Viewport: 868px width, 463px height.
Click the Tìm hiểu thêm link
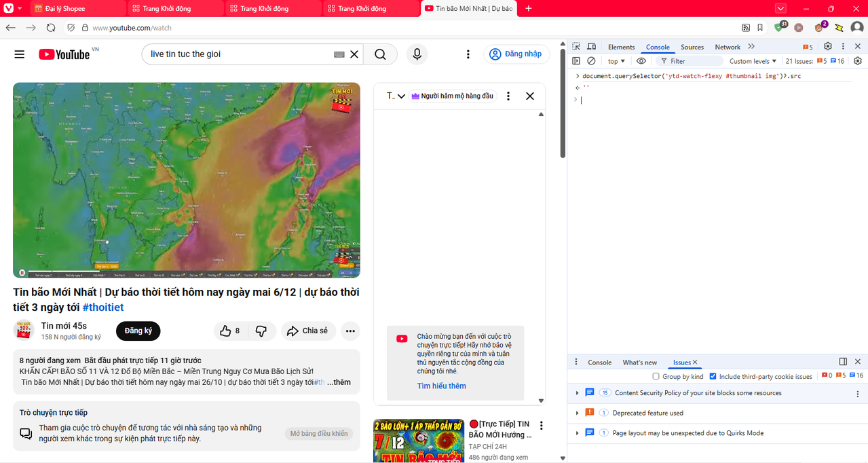(x=441, y=386)
